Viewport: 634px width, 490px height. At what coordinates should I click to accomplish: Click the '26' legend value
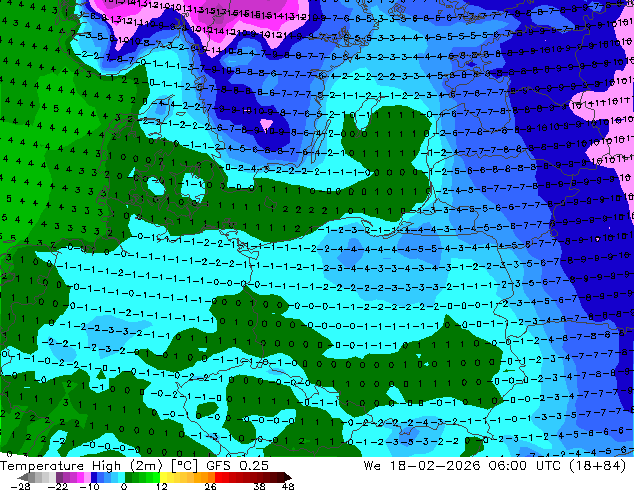(210, 486)
